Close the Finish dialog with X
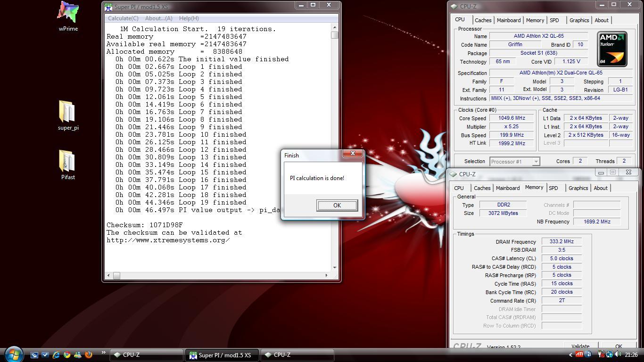The image size is (644, 362). pyautogui.click(x=353, y=154)
